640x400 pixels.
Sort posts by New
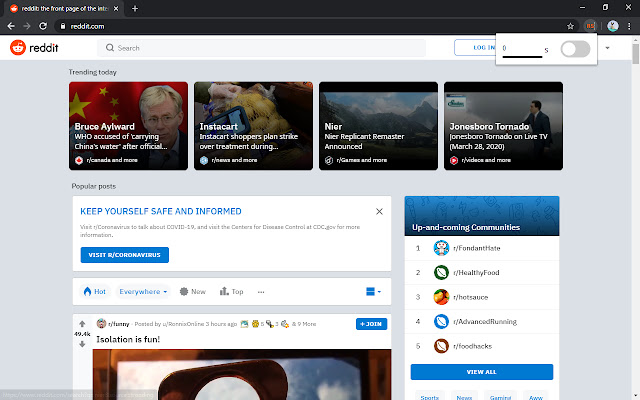point(193,291)
